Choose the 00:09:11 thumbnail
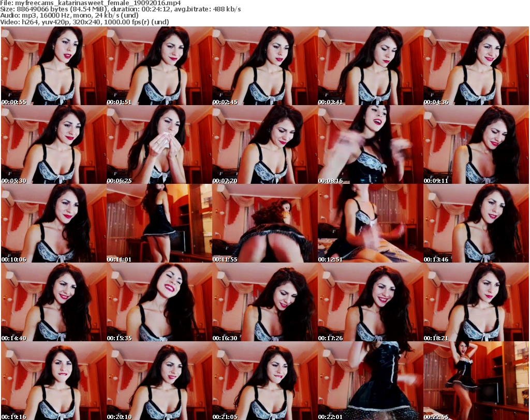 click(x=476, y=144)
